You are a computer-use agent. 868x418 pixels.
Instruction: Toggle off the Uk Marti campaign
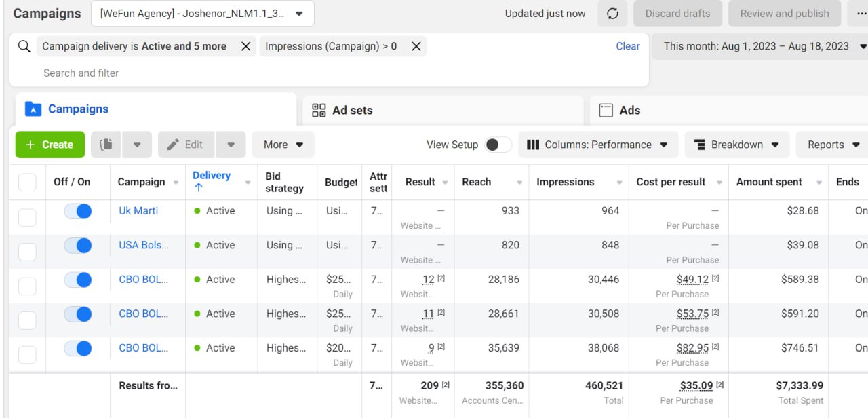point(78,211)
